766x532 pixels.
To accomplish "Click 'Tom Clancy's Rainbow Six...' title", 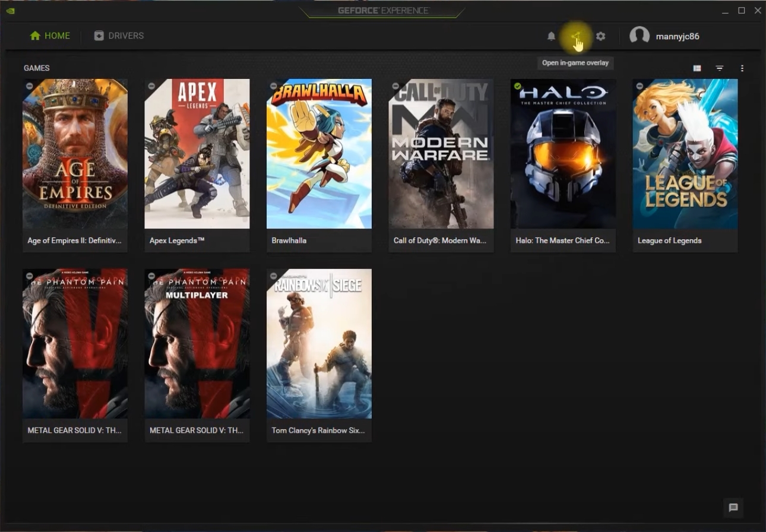I will tap(318, 430).
